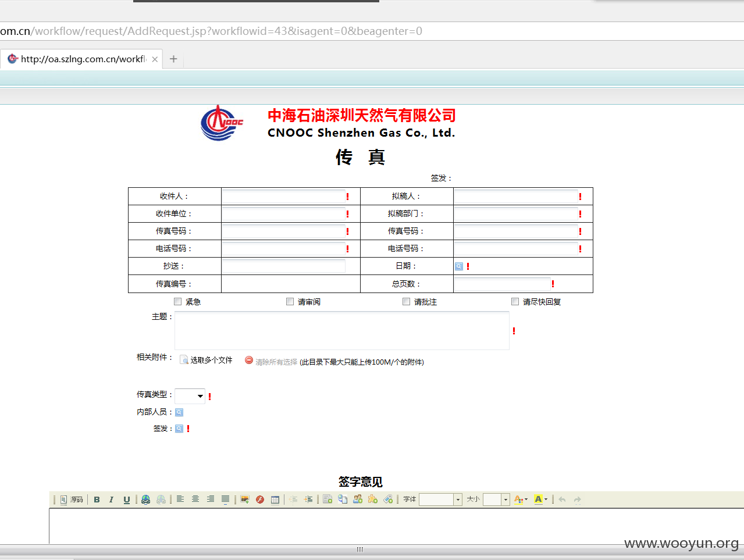
Task: Check the 请批注 checkbox
Action: click(407, 301)
